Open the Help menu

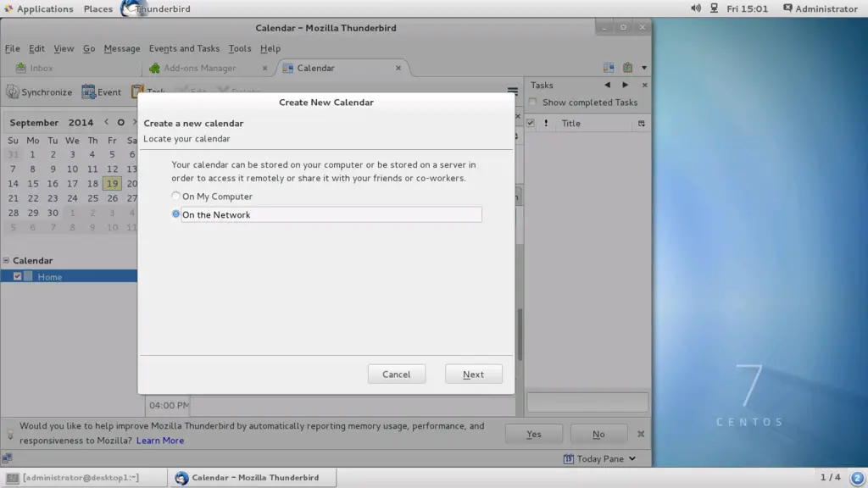[x=270, y=48]
